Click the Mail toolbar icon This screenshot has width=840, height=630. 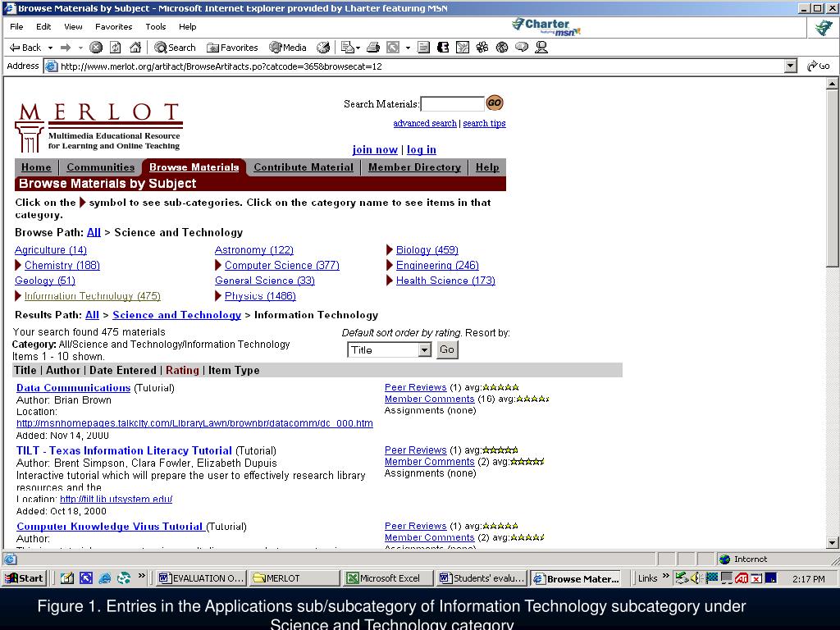coord(348,48)
